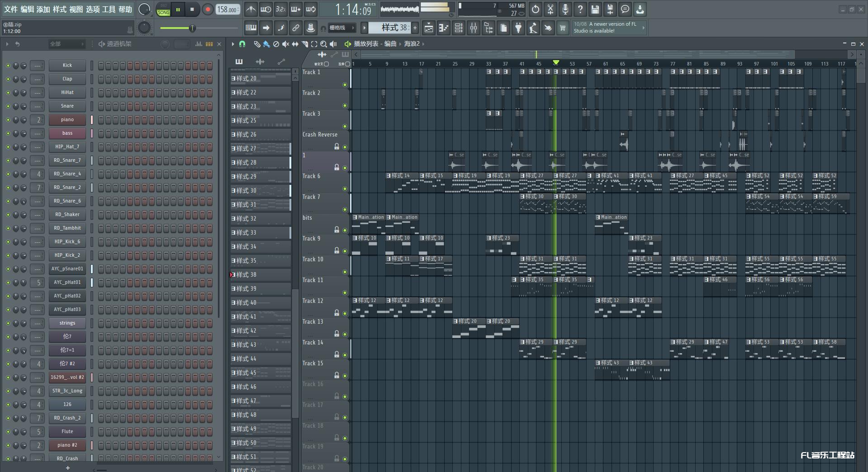The image size is (868, 472).
Task: Toggle wait for input to start playing
Action: click(x=266, y=9)
